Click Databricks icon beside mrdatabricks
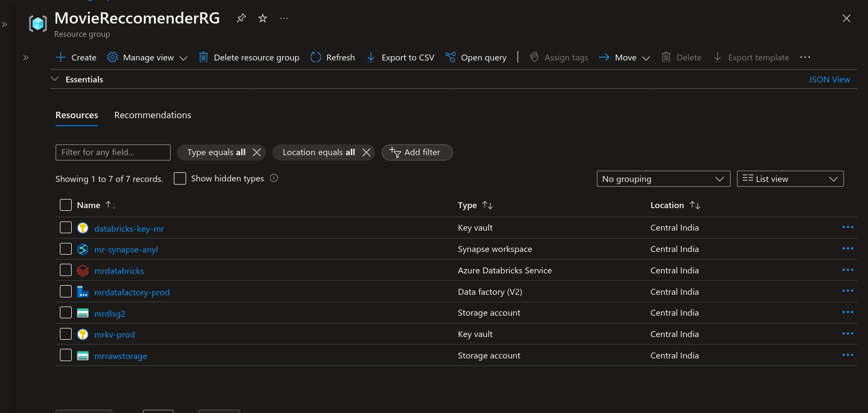The width and height of the screenshot is (868, 413). point(83,271)
